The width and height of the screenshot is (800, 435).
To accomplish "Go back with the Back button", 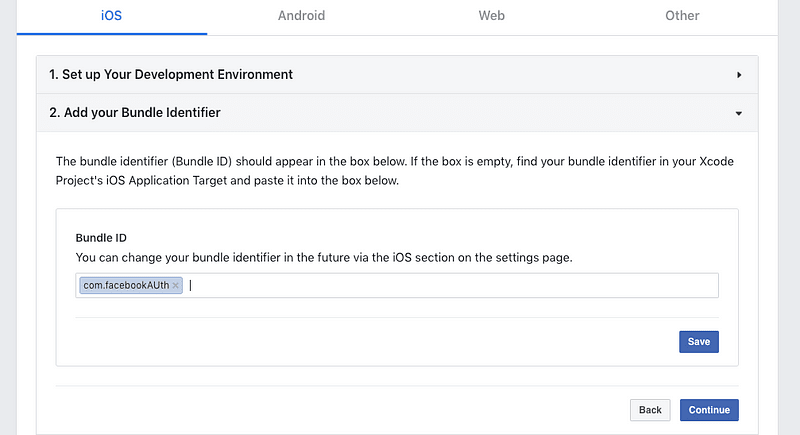I will tap(650, 410).
